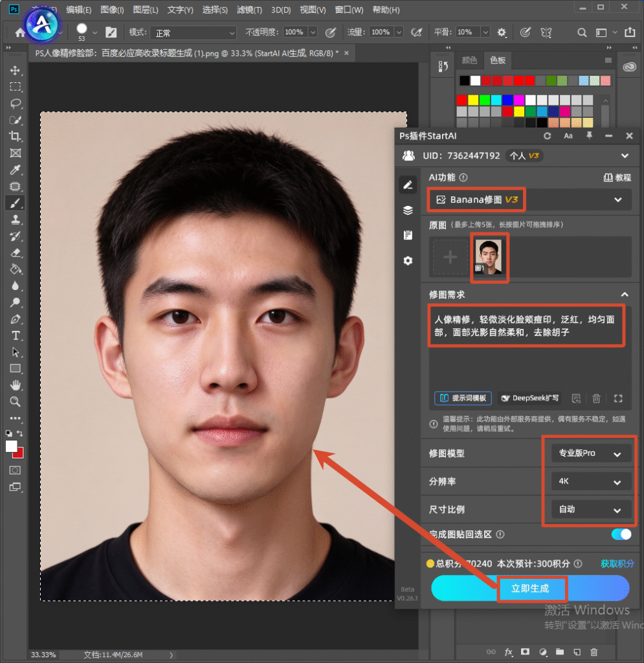Image resolution: width=644 pixels, height=663 pixels.
Task: Toggle paste result back to selection
Action: 621,534
